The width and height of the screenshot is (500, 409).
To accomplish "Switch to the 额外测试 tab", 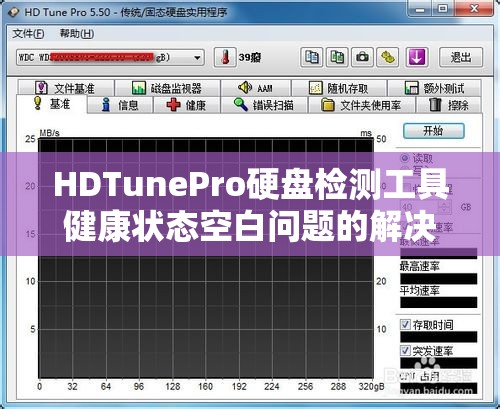I will [x=434, y=88].
